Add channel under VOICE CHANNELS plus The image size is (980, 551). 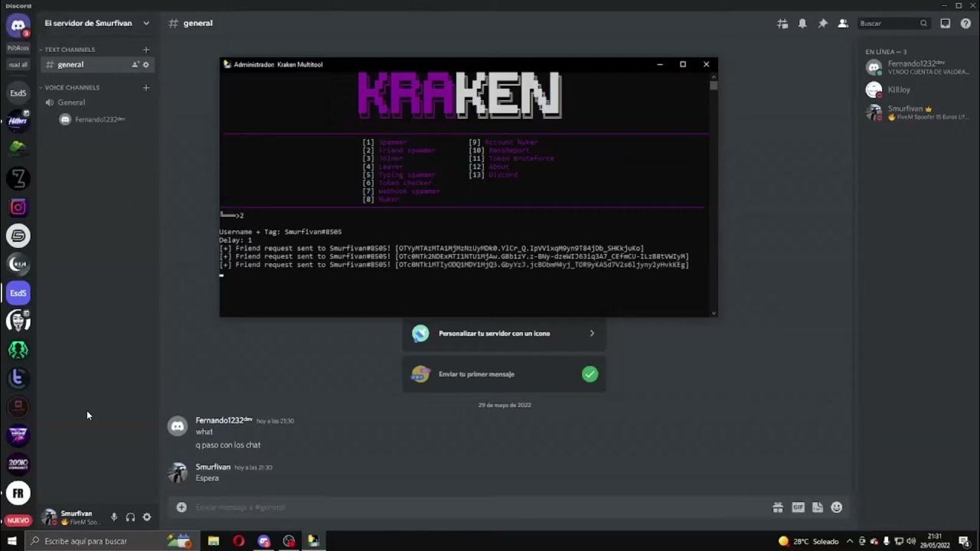point(146,88)
